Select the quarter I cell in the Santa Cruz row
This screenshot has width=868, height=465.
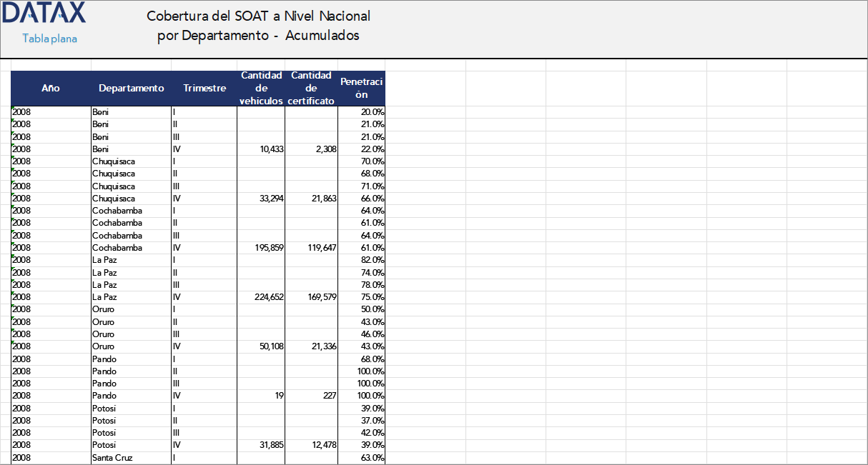point(204,458)
